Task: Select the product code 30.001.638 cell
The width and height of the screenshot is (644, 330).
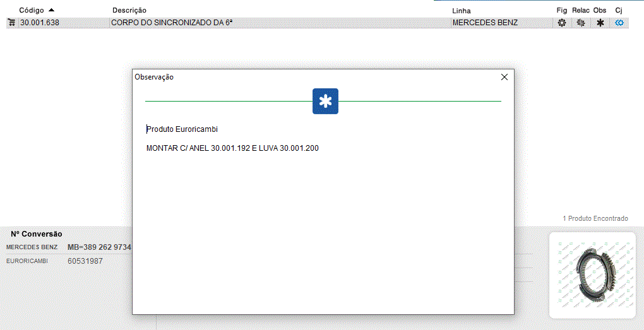Action: [39, 23]
